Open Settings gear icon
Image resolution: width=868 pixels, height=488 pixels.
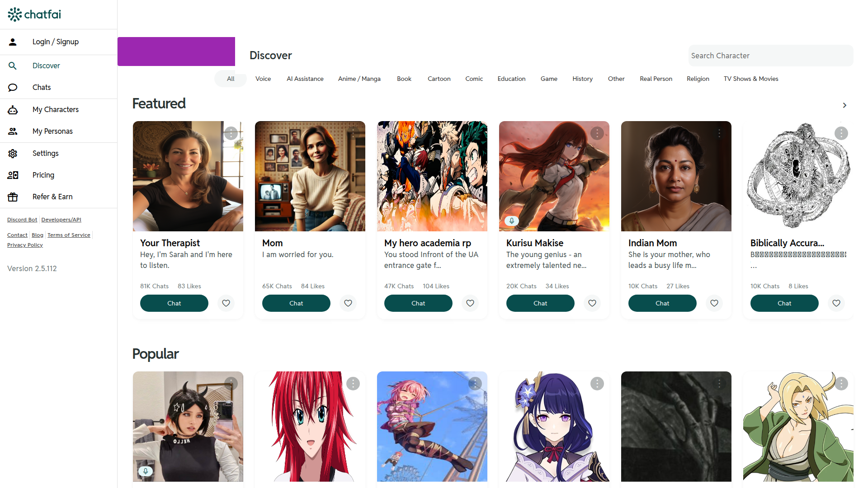pos(13,154)
